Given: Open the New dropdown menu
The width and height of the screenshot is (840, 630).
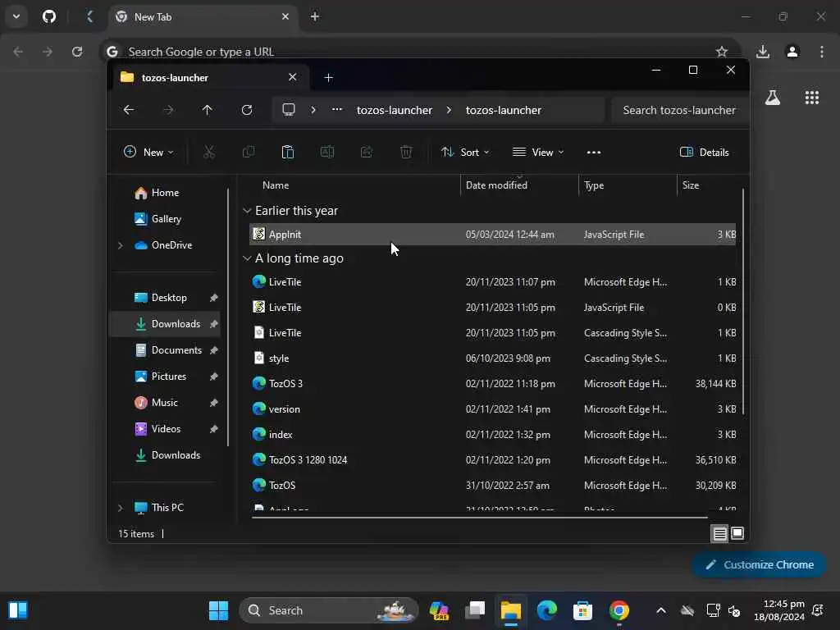Looking at the screenshot, I should [x=148, y=152].
